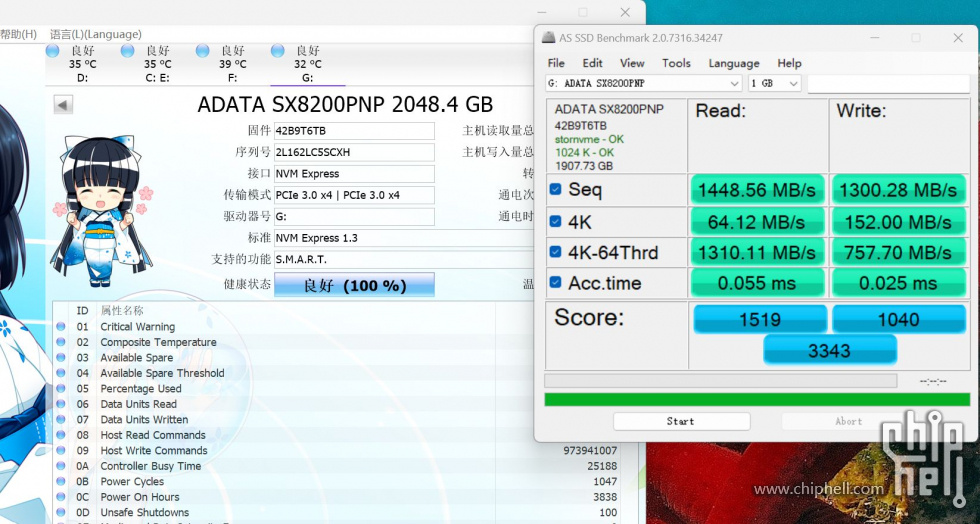The width and height of the screenshot is (980, 524).
Task: Click the Percentage Used status dot
Action: (x=61, y=388)
